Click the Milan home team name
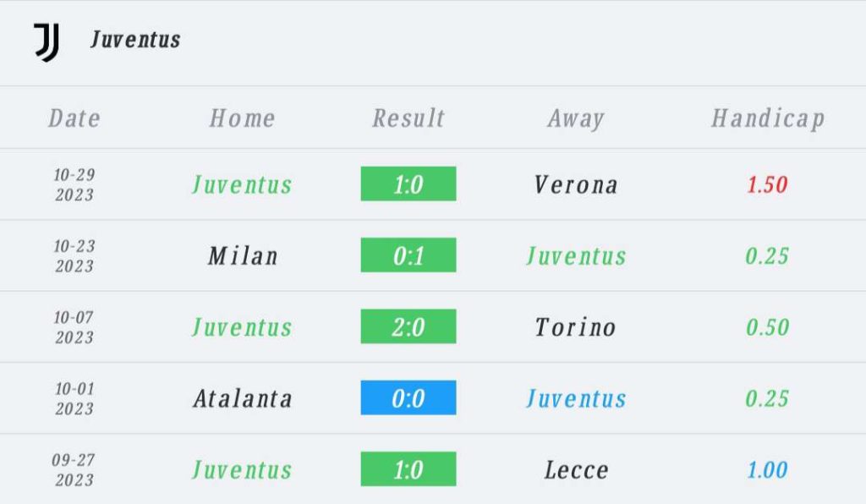Image resolution: width=866 pixels, height=504 pixels. (x=243, y=255)
